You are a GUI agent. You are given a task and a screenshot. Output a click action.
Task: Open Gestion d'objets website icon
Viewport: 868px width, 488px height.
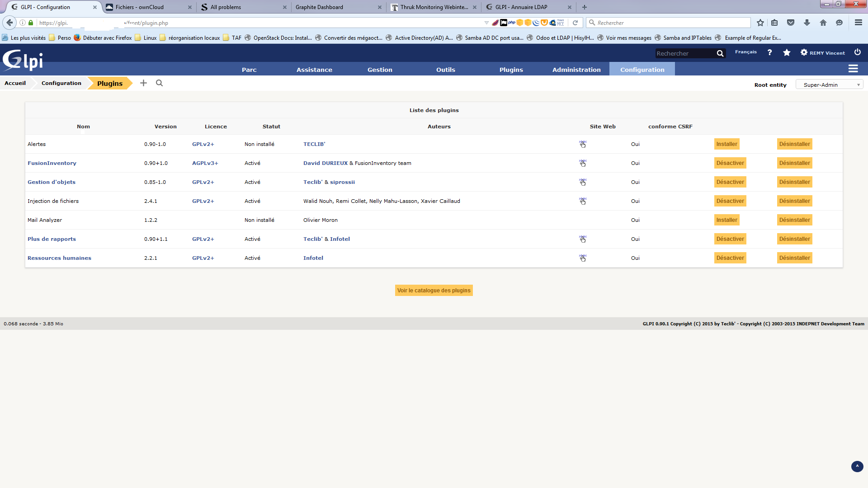tap(583, 182)
